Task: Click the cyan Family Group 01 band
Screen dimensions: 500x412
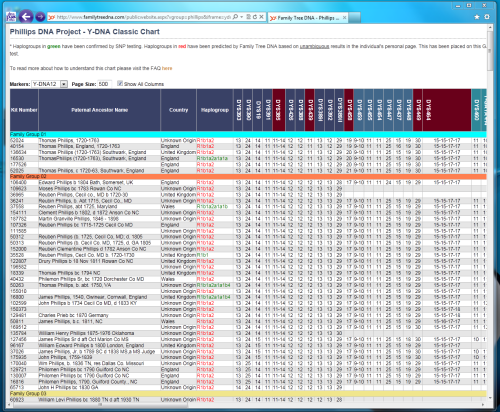Action: [248, 134]
